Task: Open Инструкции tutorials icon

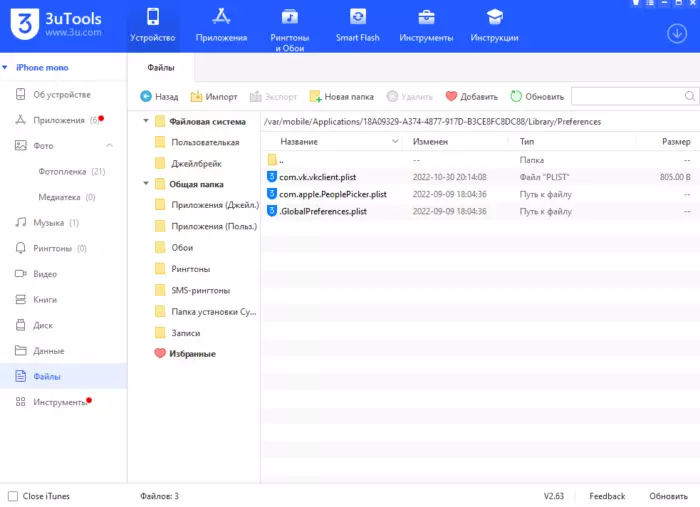Action: [x=494, y=17]
